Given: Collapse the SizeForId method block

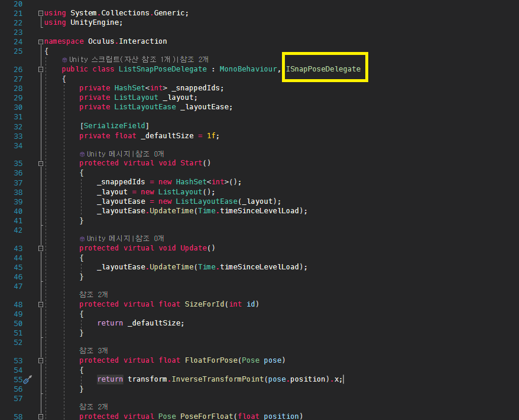Looking at the screenshot, I should pyautogui.click(x=41, y=305).
